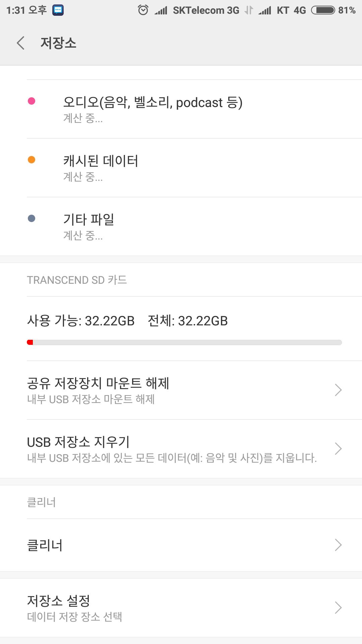
Task: Tap the alarm clock status icon
Action: click(x=143, y=10)
